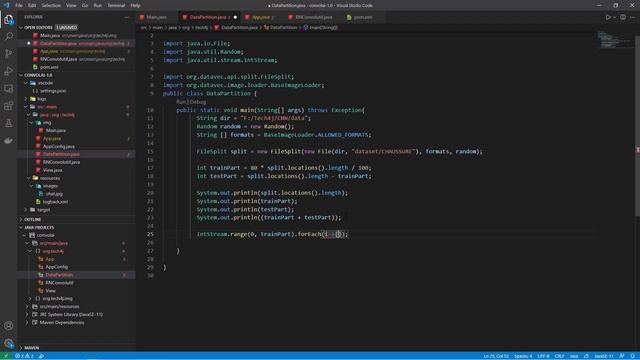Click the Java language mode in the status bar
The height and width of the screenshot is (360, 640).
tap(574, 356)
